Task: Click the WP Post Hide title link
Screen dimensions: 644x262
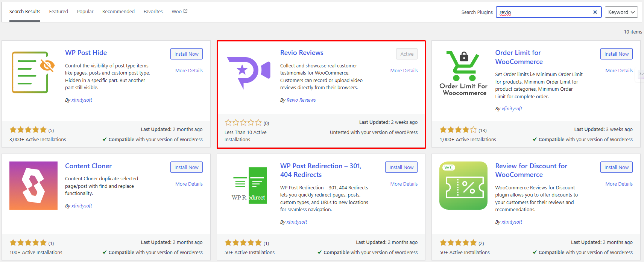Action: coord(86,53)
